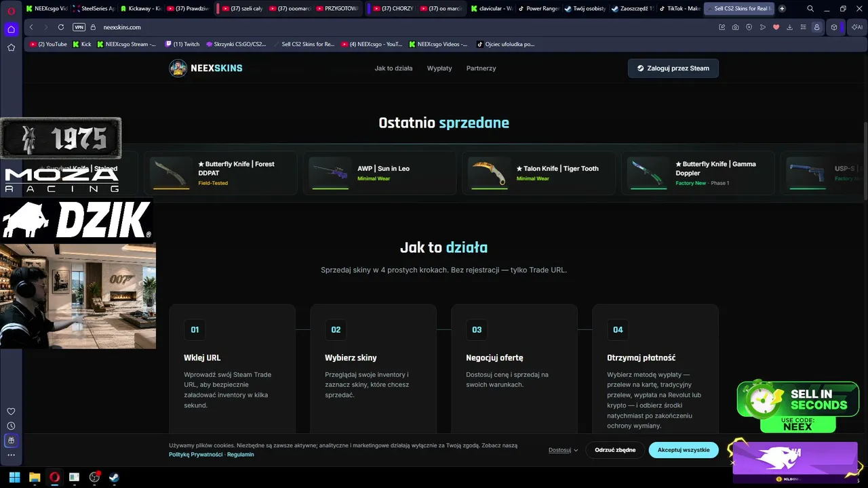Select the AWP Sun in Leo card
The image size is (868, 488).
[379, 173]
